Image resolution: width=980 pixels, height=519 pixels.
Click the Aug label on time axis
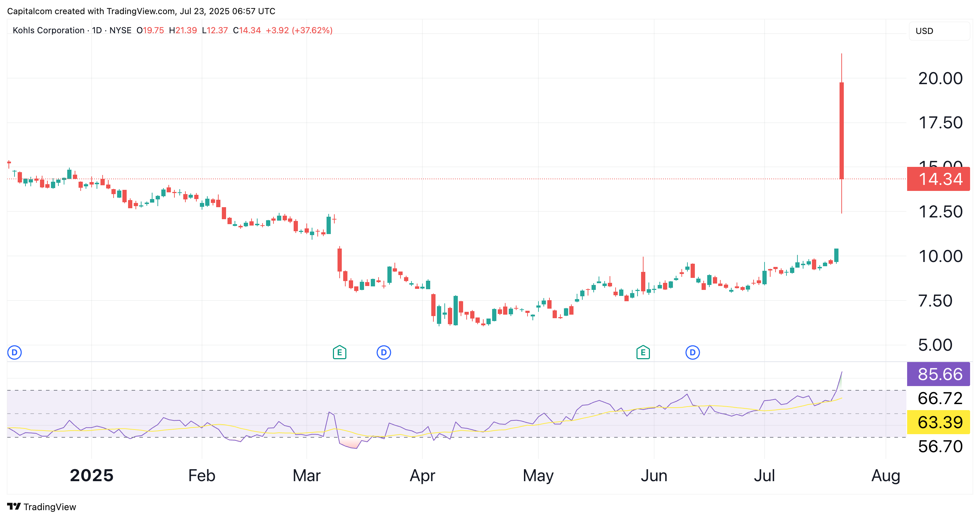click(x=886, y=476)
